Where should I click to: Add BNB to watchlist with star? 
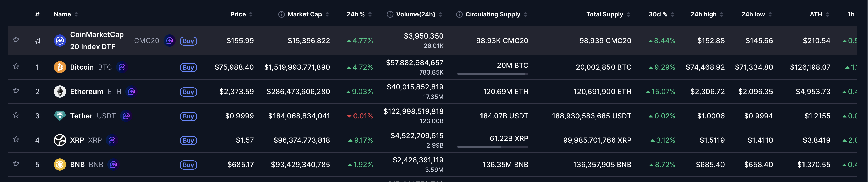coord(16,164)
